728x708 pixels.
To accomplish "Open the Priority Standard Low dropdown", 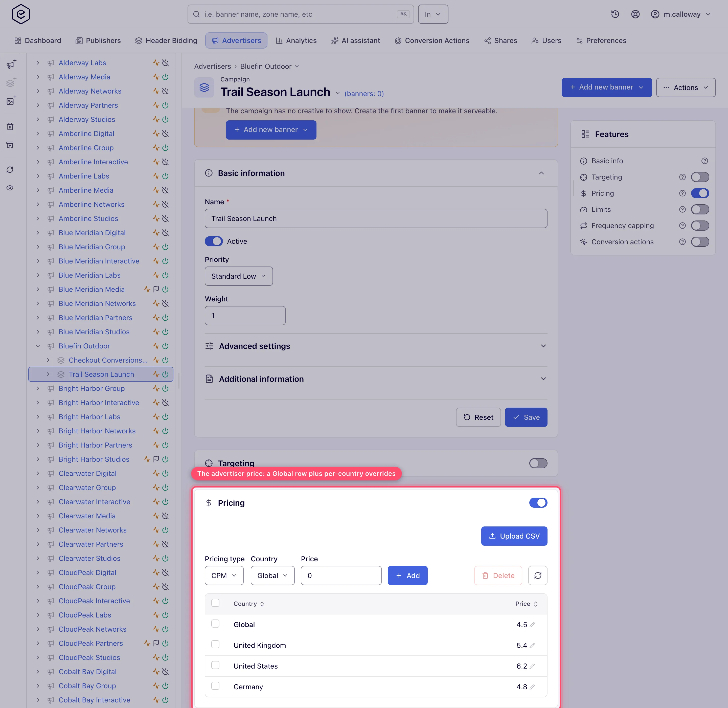I will [239, 276].
